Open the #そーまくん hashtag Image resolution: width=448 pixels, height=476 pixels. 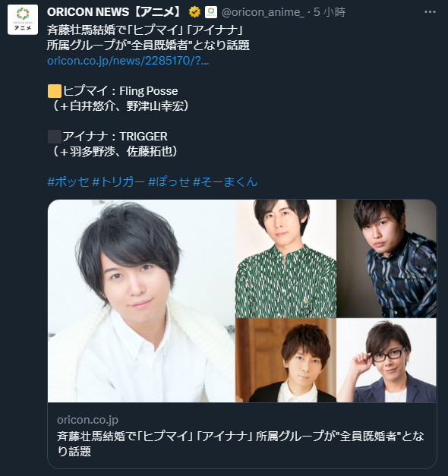226,182
